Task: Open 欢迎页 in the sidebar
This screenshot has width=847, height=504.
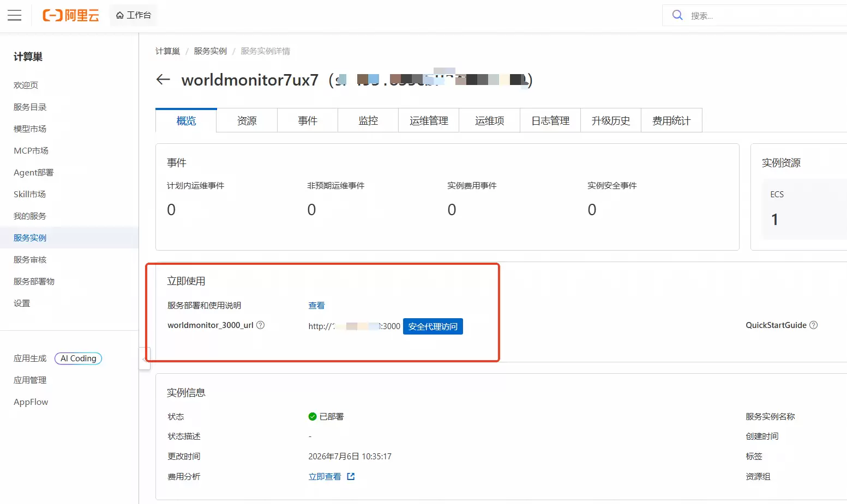Action: (69, 85)
